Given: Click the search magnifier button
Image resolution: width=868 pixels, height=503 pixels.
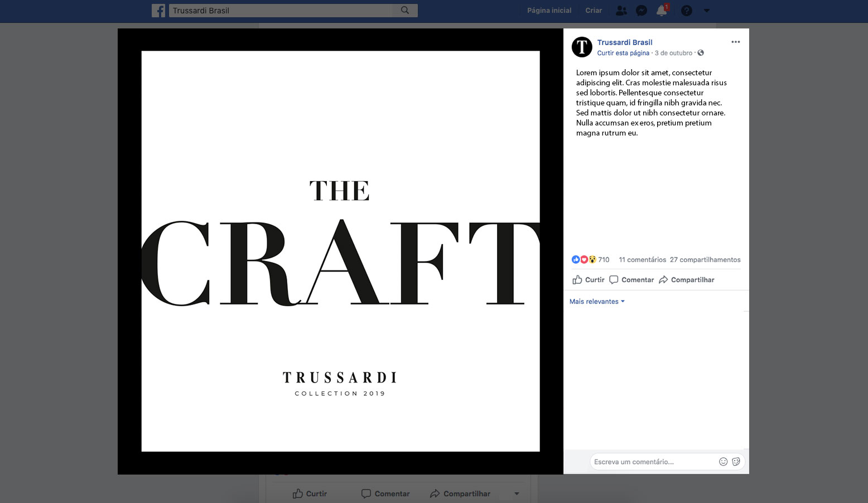Looking at the screenshot, I should click(x=405, y=11).
